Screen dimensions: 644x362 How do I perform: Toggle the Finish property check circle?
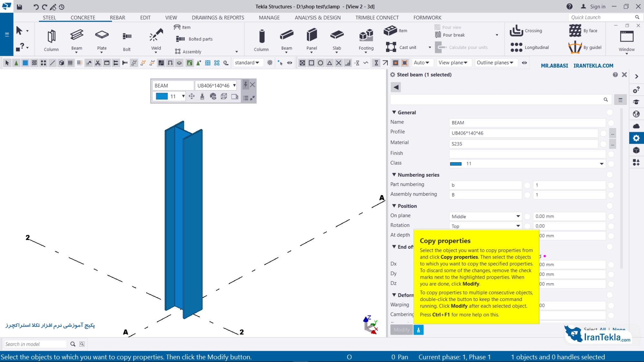coord(611,154)
